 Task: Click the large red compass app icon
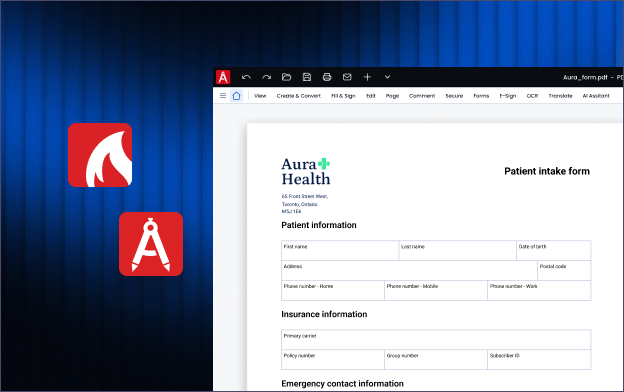tap(151, 244)
